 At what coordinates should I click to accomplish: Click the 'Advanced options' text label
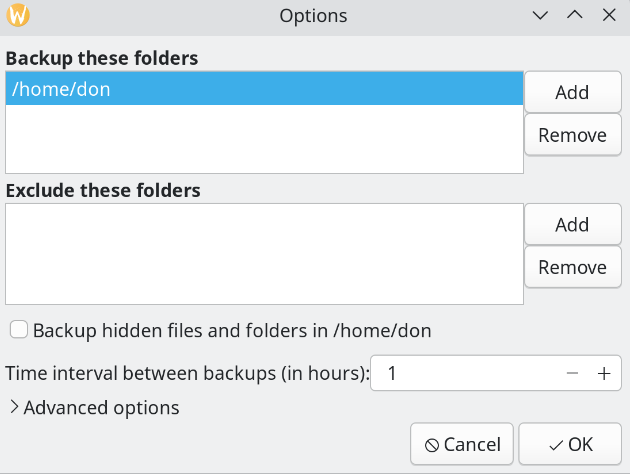101,408
